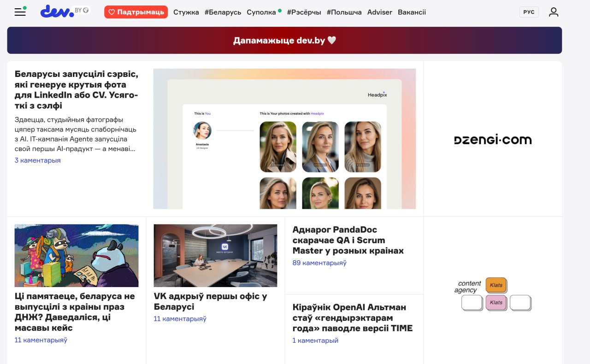
Task: Go to Суполка section
Action: pyautogui.click(x=261, y=12)
